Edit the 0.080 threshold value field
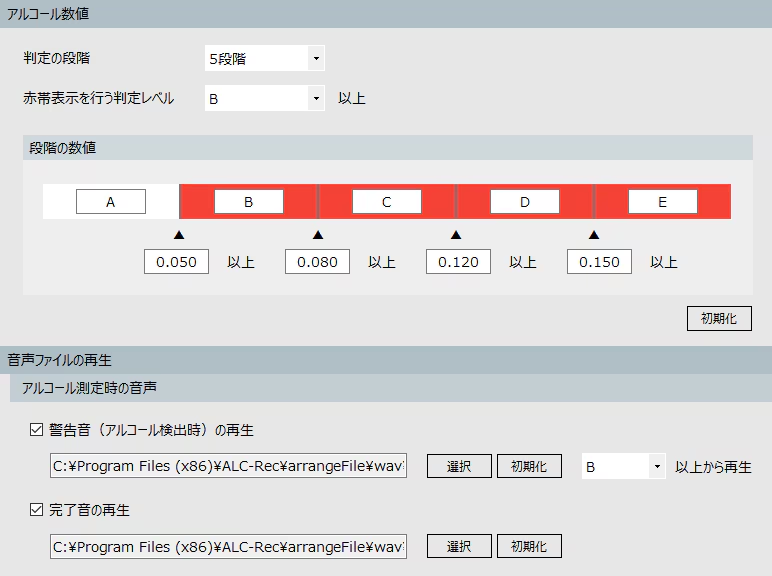Viewport: 772px width, 576px height. coord(317,262)
